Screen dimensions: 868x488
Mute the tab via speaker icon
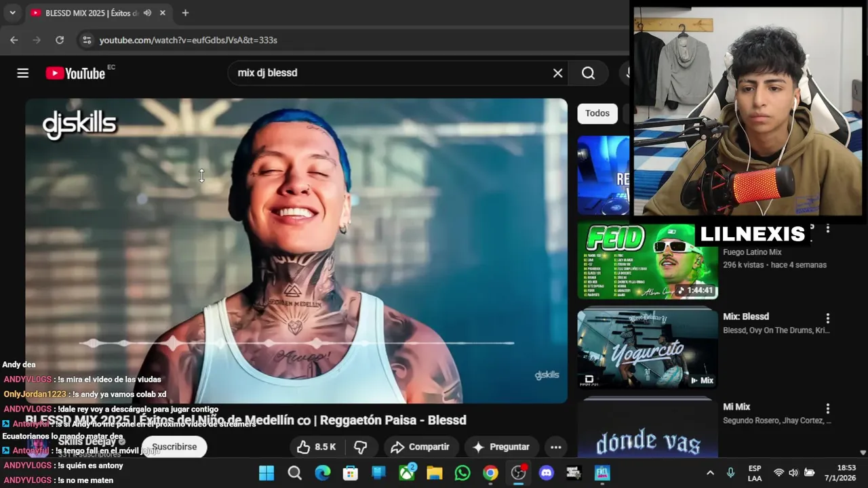coord(147,13)
